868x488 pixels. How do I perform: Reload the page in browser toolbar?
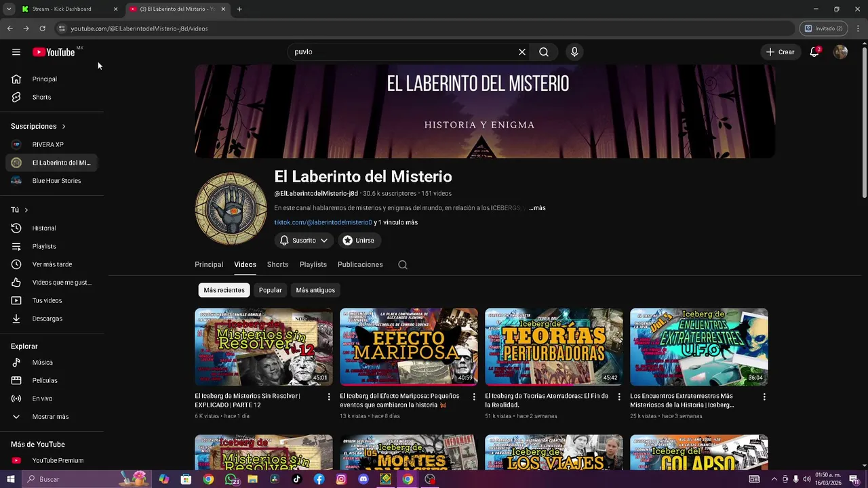(42, 28)
